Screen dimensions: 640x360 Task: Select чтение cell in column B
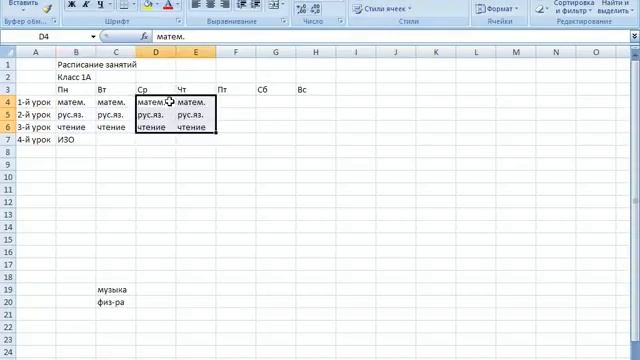[x=76, y=127]
